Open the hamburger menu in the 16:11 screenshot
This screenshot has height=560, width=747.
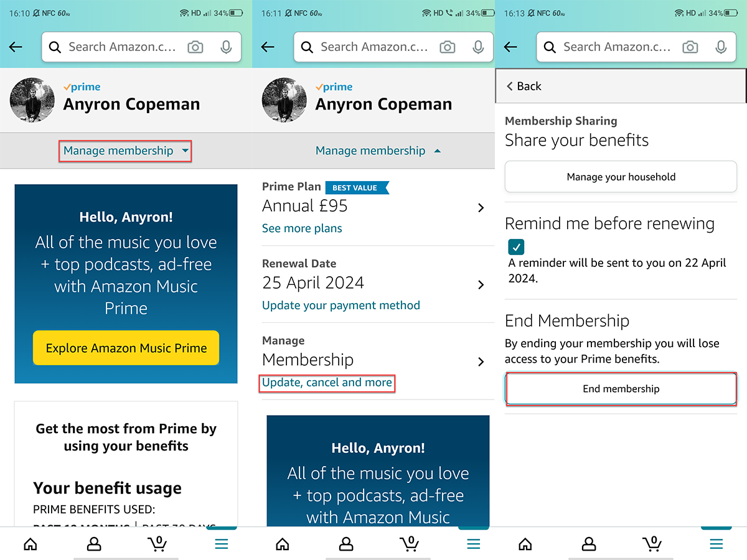[474, 544]
